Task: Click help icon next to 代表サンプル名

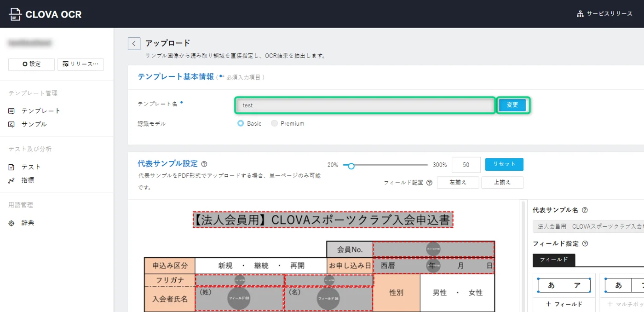Action: pos(585,210)
